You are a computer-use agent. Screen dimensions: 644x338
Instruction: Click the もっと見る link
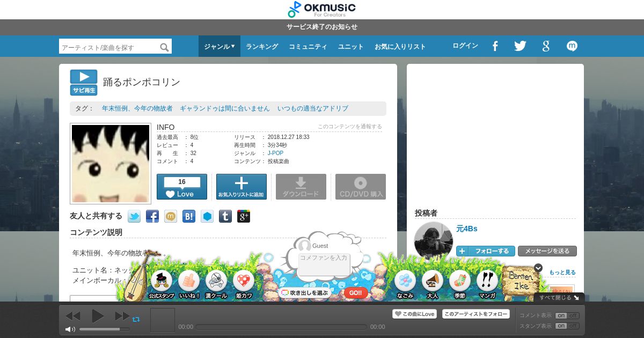tap(562, 273)
